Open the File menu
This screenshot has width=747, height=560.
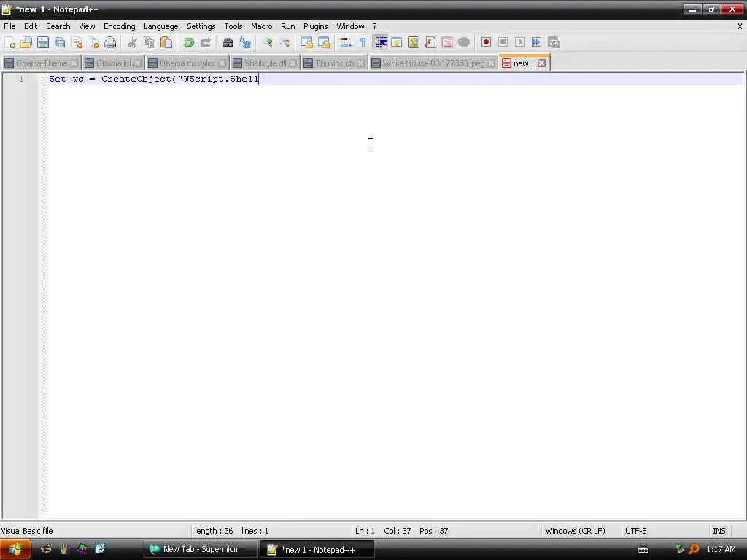(9, 26)
